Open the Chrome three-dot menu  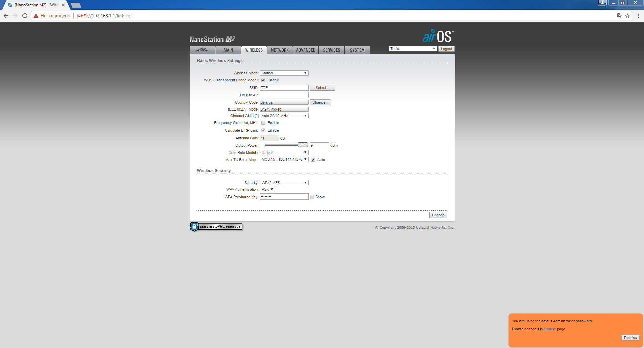click(x=638, y=16)
